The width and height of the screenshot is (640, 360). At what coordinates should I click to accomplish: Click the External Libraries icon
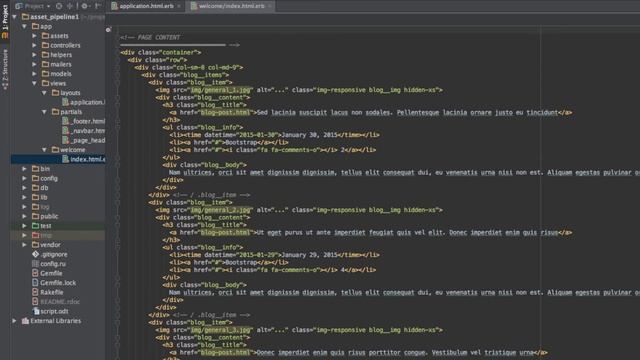(x=25, y=321)
